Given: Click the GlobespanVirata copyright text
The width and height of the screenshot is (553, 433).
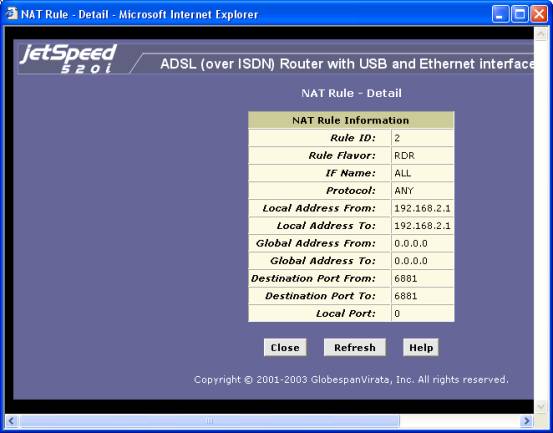Looking at the screenshot, I should [x=351, y=380].
